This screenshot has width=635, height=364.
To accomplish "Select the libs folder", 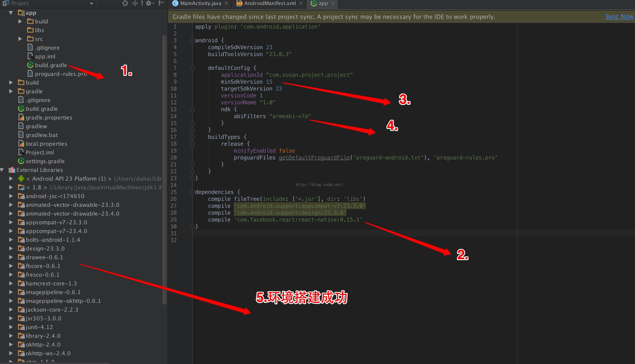I will pos(39,30).
